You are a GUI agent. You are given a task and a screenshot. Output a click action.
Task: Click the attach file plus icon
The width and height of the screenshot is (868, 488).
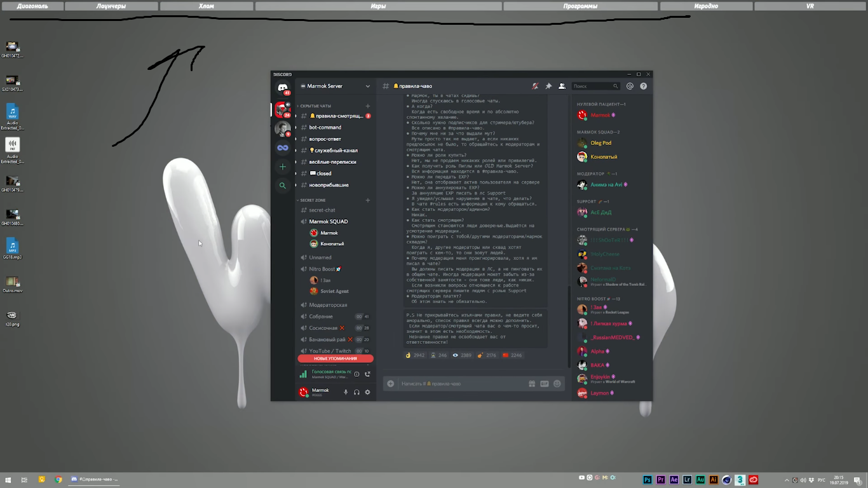point(391,384)
